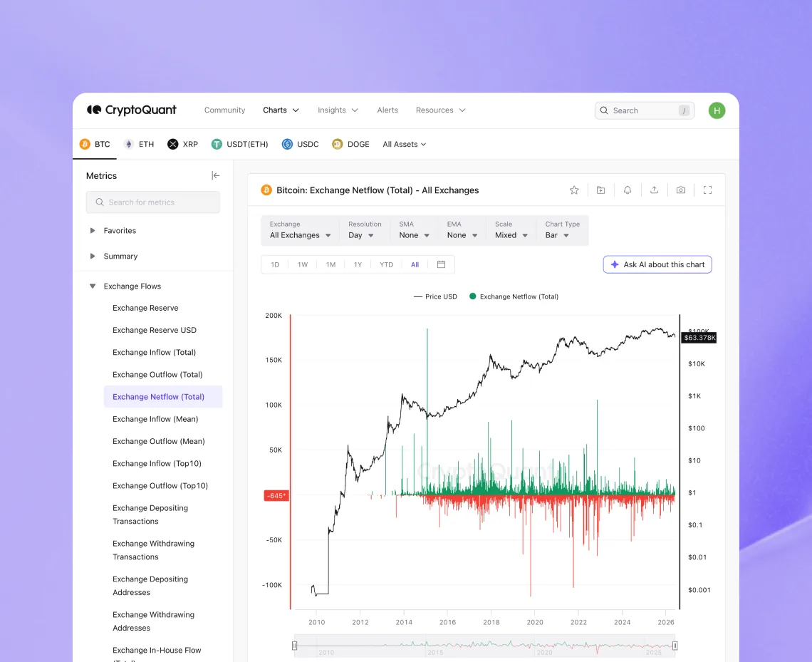This screenshot has width=812, height=662.
Task: Open the Charts menu
Action: click(281, 110)
